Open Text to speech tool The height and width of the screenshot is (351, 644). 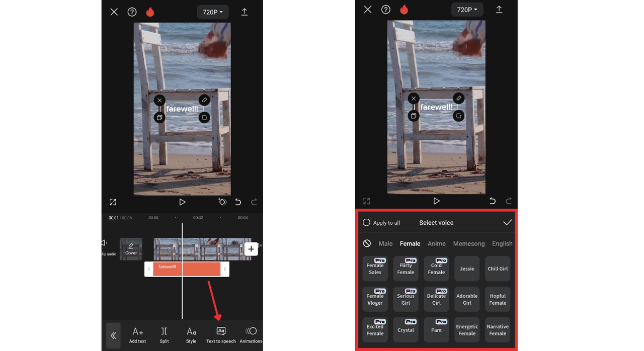click(221, 335)
